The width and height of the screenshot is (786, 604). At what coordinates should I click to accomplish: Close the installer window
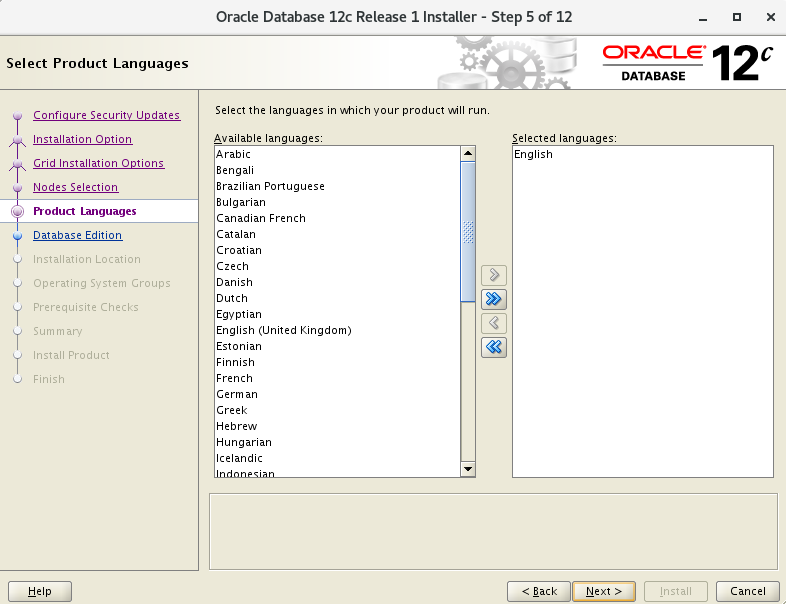(x=771, y=17)
